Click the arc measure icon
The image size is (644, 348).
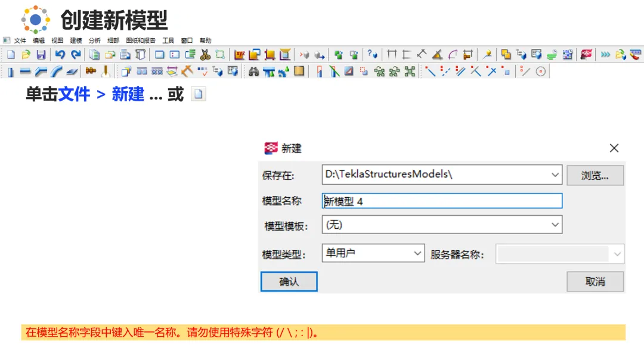tap(453, 55)
